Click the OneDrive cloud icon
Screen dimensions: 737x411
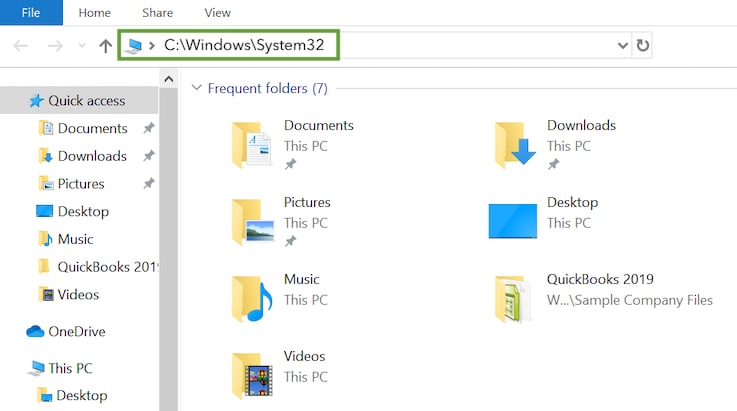point(35,332)
